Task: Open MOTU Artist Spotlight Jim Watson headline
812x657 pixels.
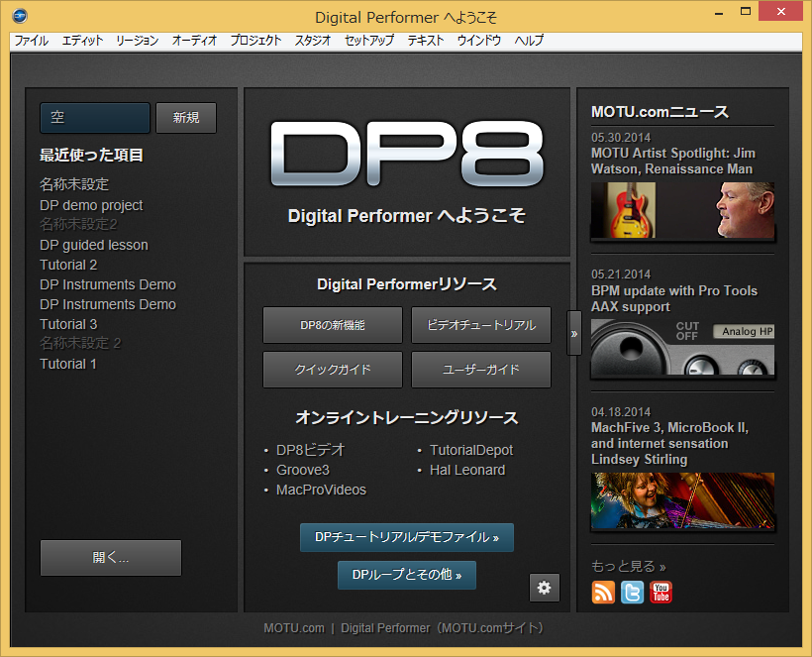Action: coord(673,162)
